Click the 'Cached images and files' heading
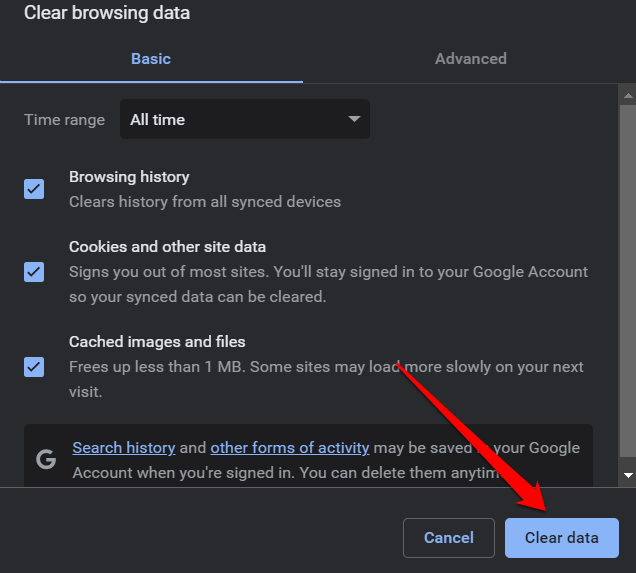The width and height of the screenshot is (636, 573). tap(157, 342)
